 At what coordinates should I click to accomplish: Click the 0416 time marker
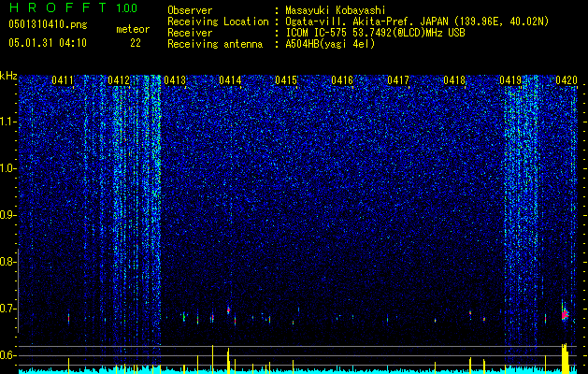[342, 80]
